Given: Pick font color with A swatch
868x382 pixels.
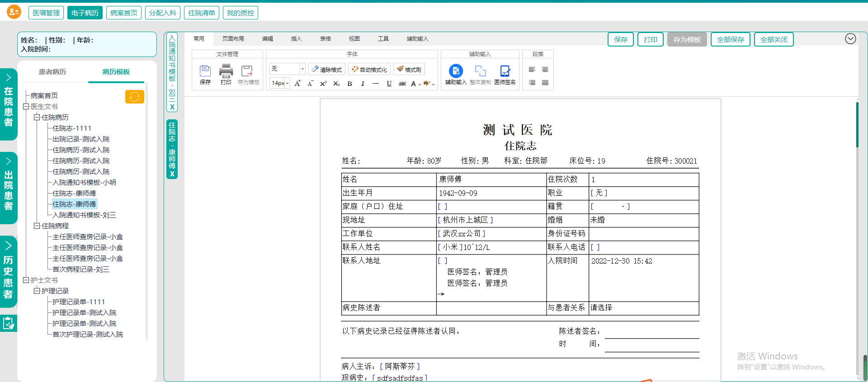Looking at the screenshot, I should tap(413, 84).
